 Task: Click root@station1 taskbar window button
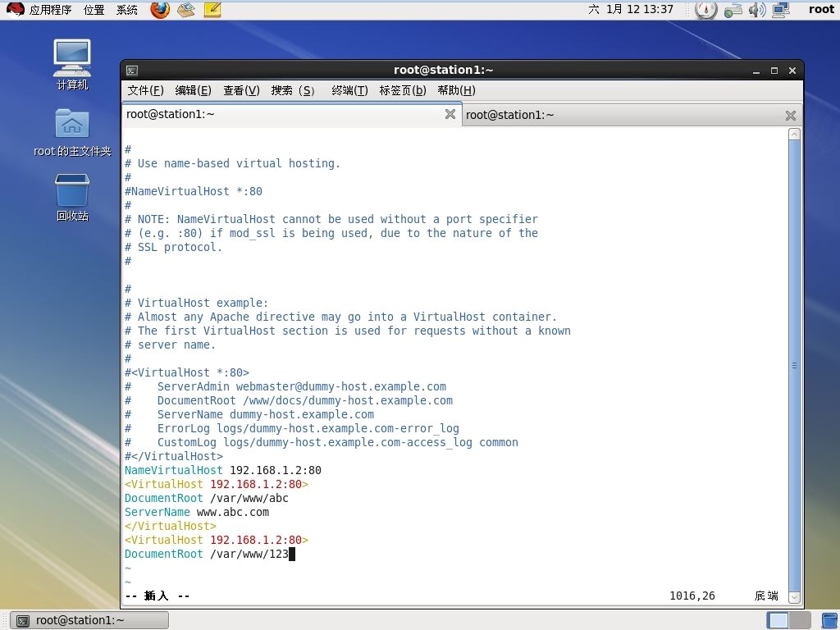click(90, 620)
